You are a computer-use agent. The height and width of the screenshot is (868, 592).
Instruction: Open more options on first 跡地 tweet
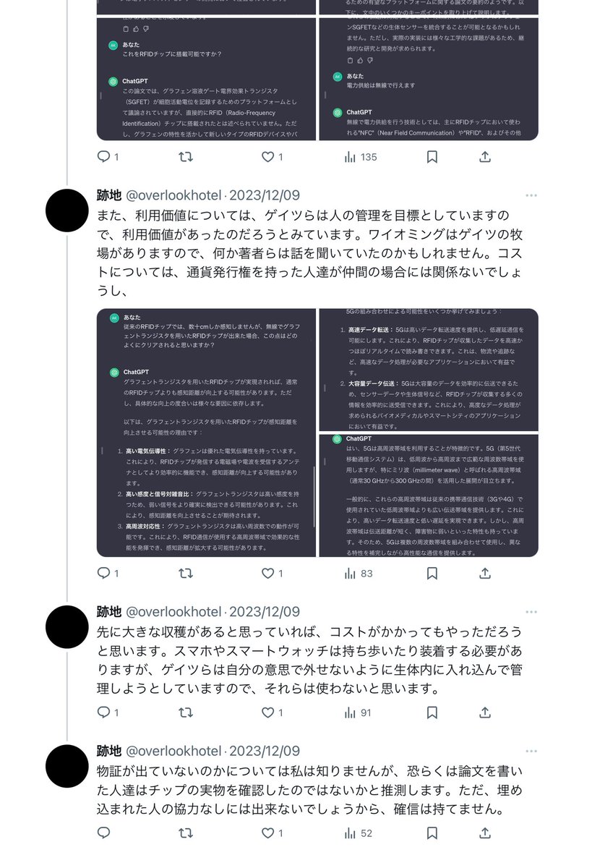pos(531,195)
